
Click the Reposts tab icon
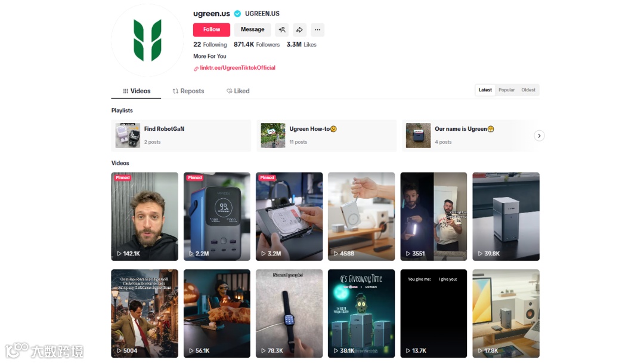[175, 91]
